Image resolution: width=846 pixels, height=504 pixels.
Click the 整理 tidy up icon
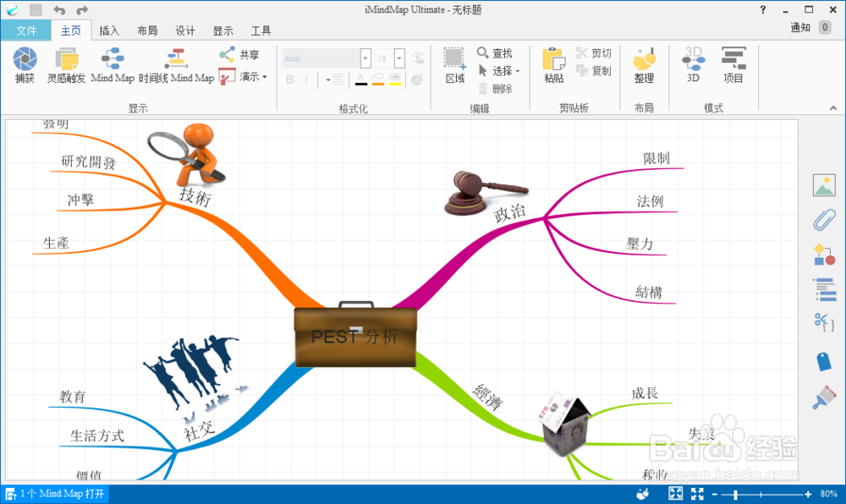point(644,64)
